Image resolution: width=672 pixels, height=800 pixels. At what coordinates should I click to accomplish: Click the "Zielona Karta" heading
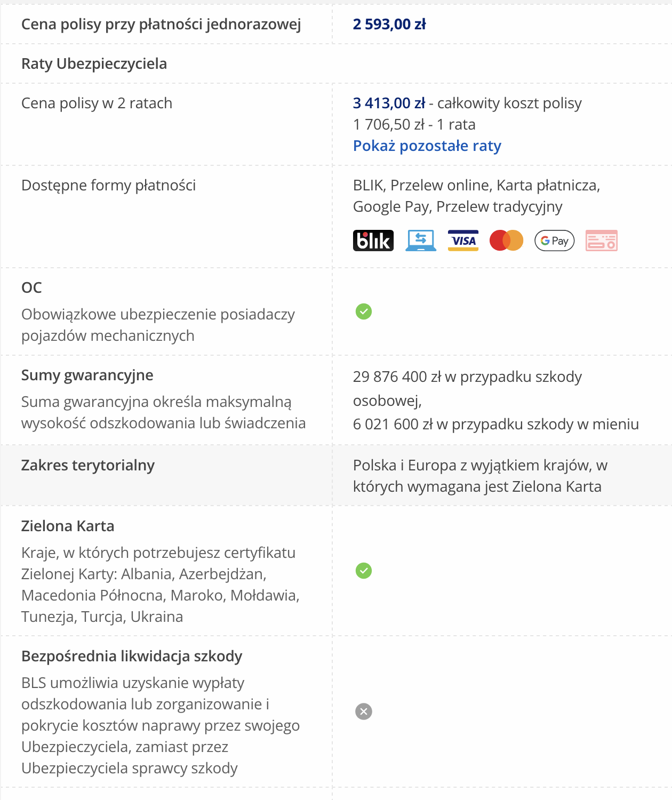(x=68, y=526)
